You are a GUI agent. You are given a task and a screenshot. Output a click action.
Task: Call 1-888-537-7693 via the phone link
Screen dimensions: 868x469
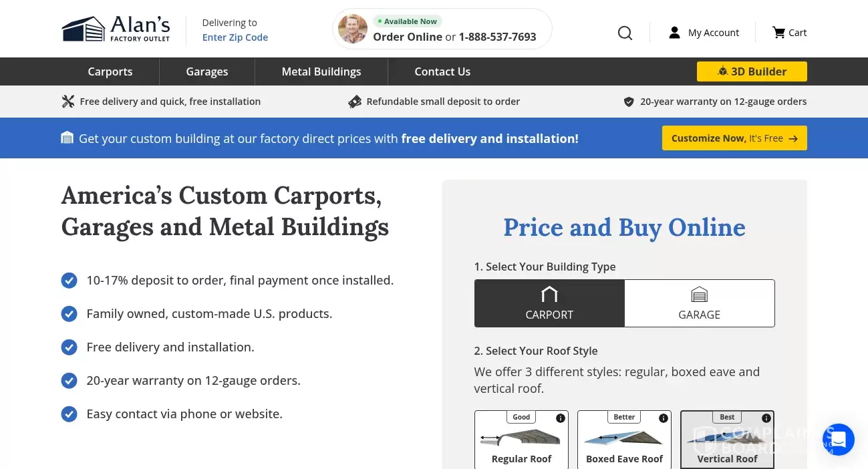point(497,37)
